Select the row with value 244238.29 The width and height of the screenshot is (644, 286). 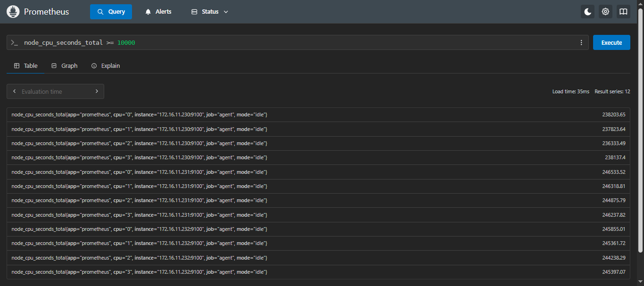pos(318,258)
